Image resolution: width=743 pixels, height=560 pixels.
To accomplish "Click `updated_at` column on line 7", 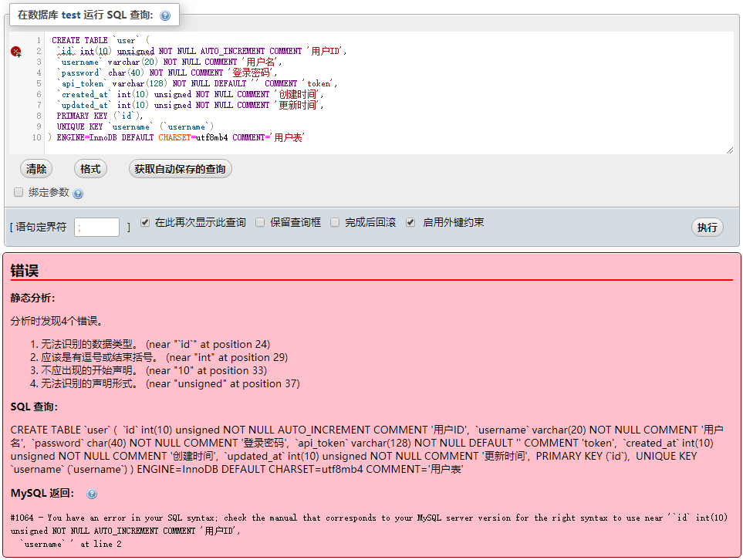I will (84, 105).
